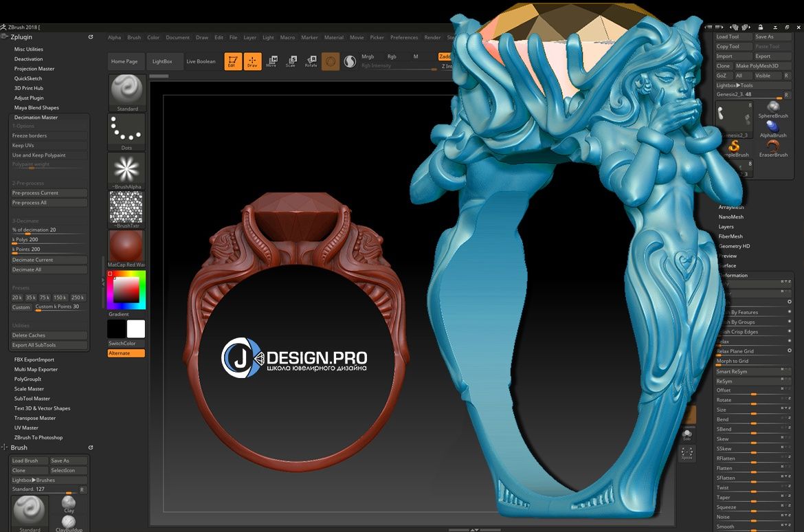
Task: Select the Scale transform icon
Action: 291,61
